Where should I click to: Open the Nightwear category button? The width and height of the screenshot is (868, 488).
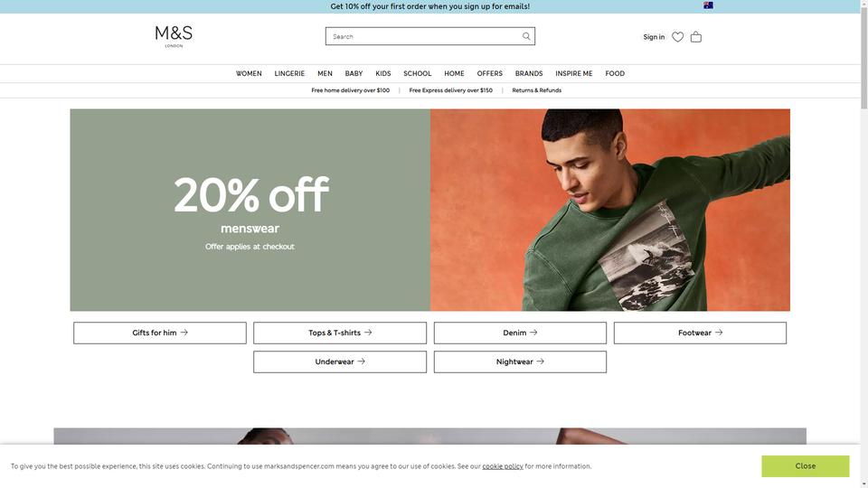point(520,361)
